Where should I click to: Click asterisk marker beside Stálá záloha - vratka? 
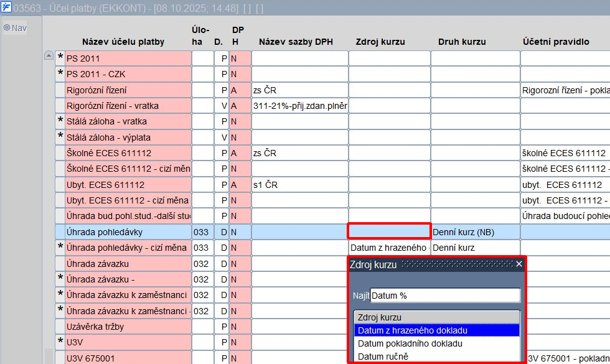click(x=60, y=121)
